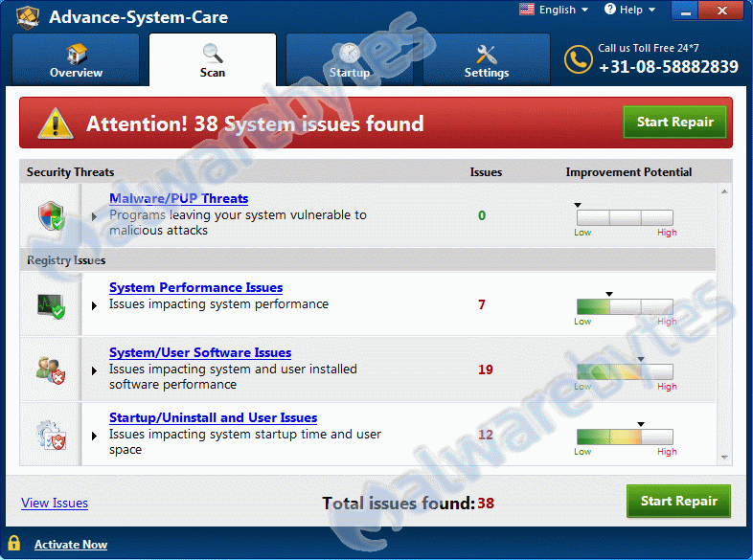Switch to the Settings tab

click(486, 59)
